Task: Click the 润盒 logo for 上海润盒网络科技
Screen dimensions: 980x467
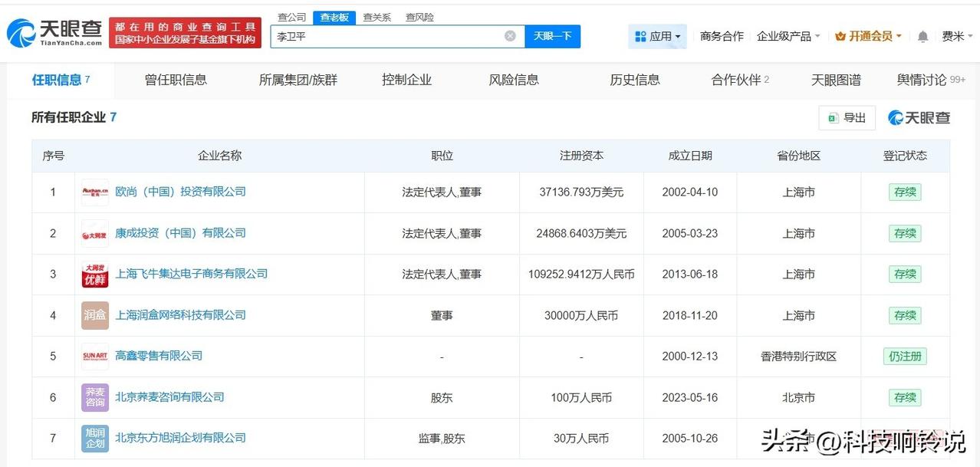Action: [94, 315]
